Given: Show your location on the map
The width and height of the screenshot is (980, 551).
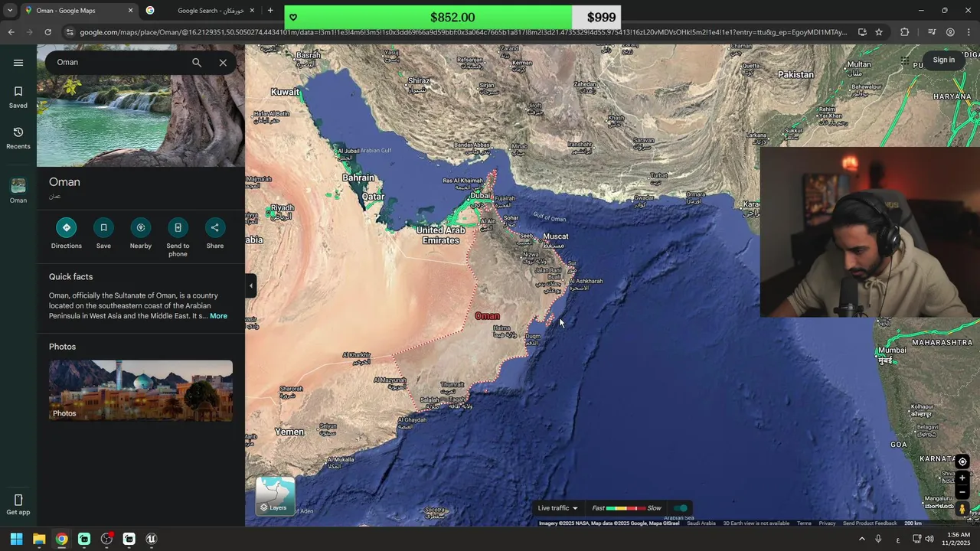Looking at the screenshot, I should pyautogui.click(x=962, y=461).
